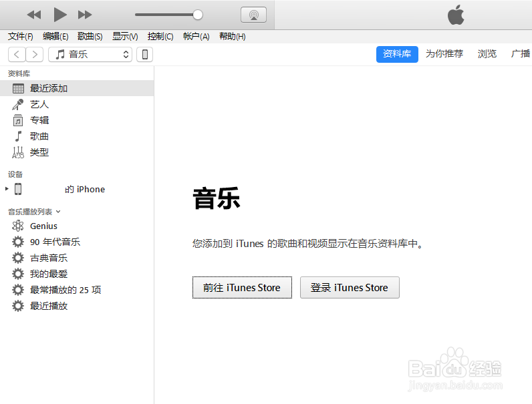Click the 登录 iTunes Store button
The height and width of the screenshot is (404, 532).
[350, 287]
